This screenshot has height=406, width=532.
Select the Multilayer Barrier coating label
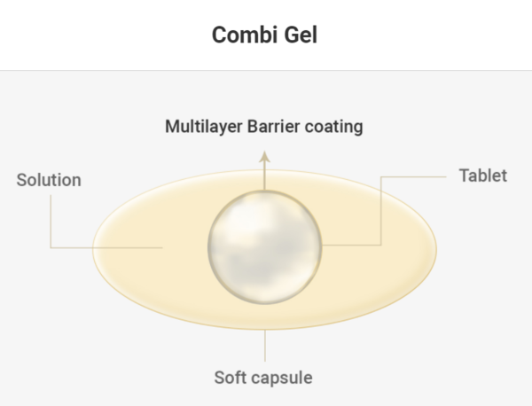[264, 126]
